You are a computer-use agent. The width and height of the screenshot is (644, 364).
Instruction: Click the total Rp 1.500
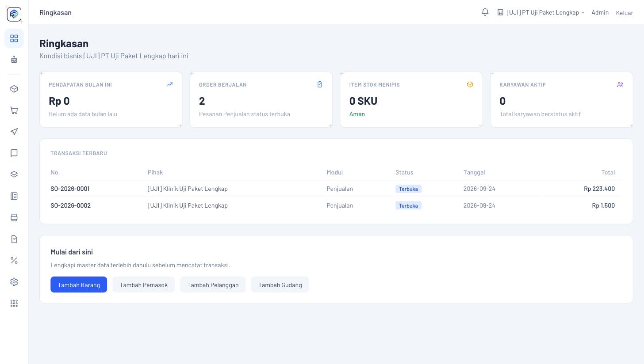point(603,205)
